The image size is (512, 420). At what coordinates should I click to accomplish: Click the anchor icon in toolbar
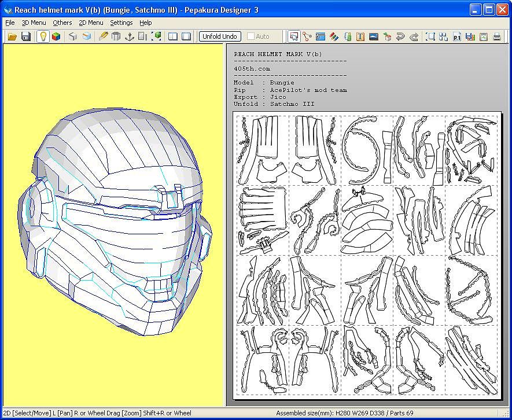coord(130,36)
